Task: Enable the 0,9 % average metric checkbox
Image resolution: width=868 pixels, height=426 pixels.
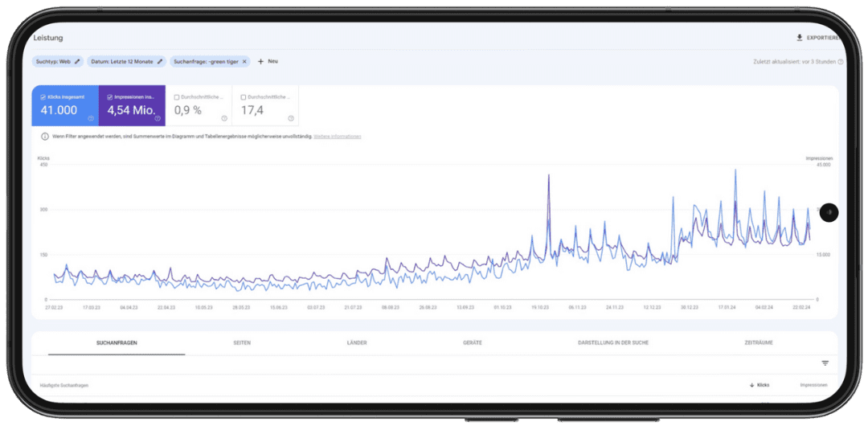Action: click(x=177, y=97)
